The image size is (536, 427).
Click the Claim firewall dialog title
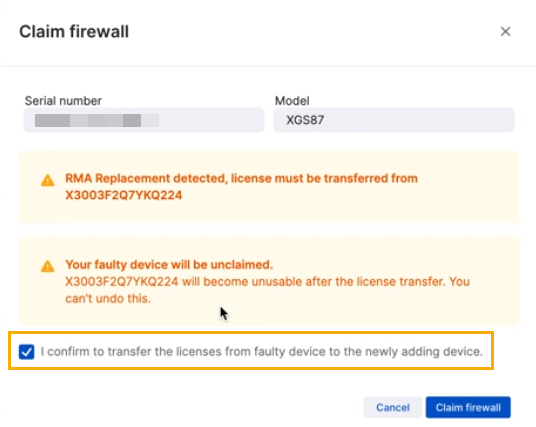(x=74, y=31)
